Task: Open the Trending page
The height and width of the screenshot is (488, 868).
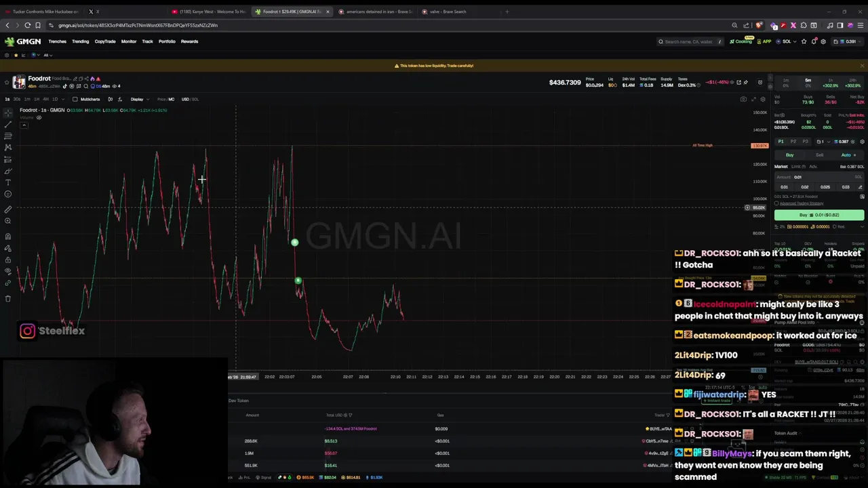Action: click(x=80, y=41)
